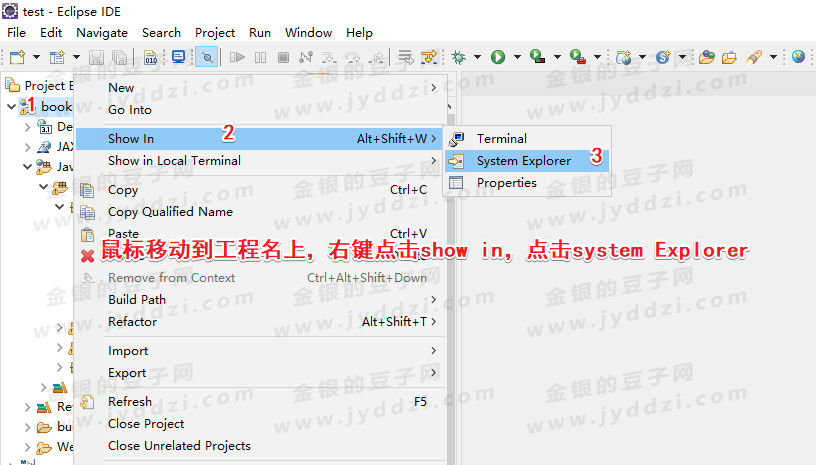816x465 pixels.
Task: Click the Step Into icon
Action: click(329, 57)
